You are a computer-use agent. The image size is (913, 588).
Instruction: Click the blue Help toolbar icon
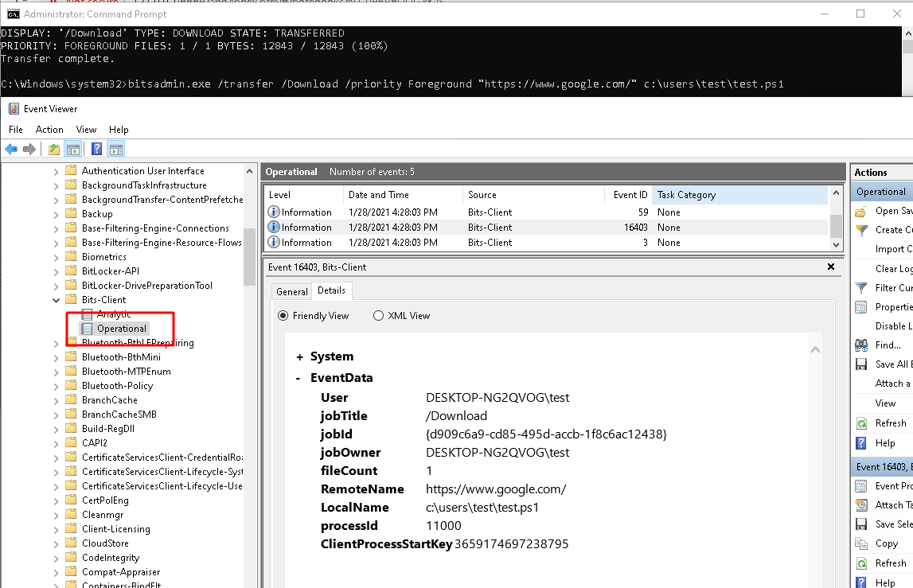[96, 149]
